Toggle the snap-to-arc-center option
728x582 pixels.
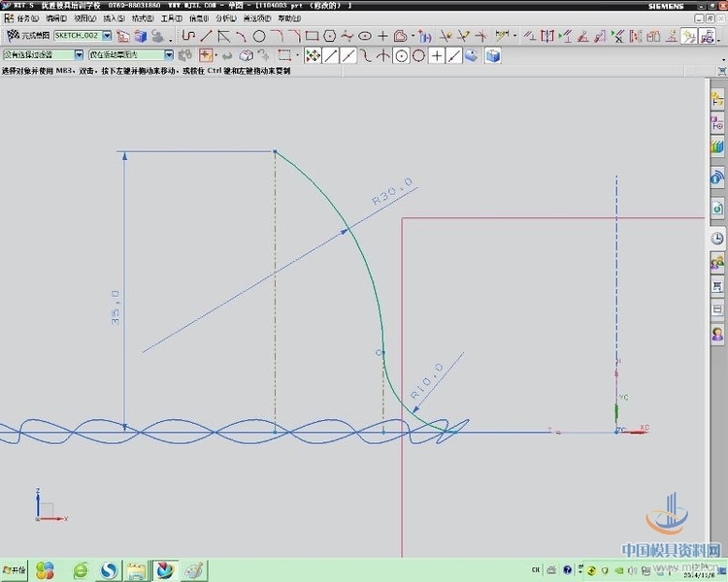pyautogui.click(x=400, y=55)
